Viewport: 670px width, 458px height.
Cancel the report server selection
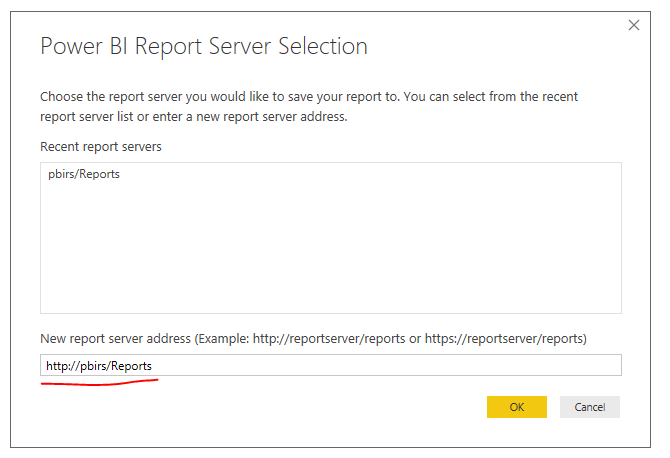click(590, 407)
